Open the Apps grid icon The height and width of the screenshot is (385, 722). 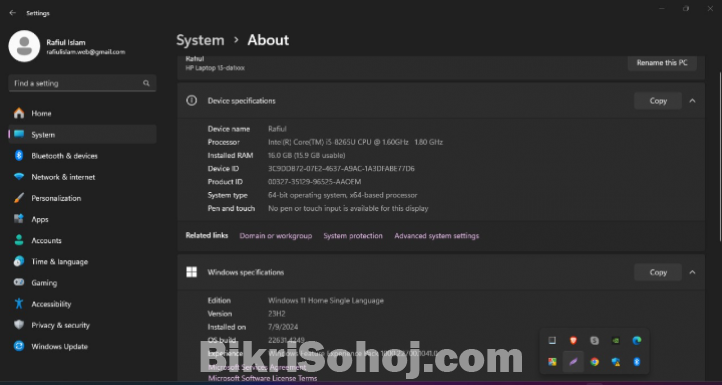point(19,219)
